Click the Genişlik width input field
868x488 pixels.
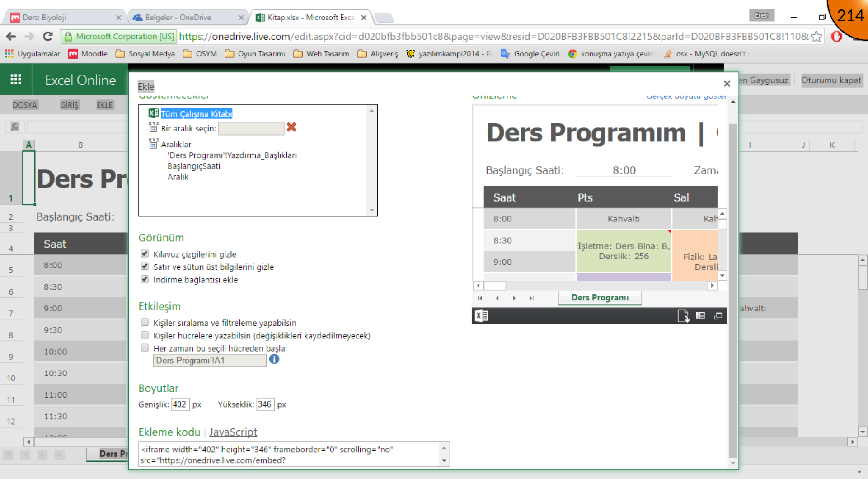(180, 404)
